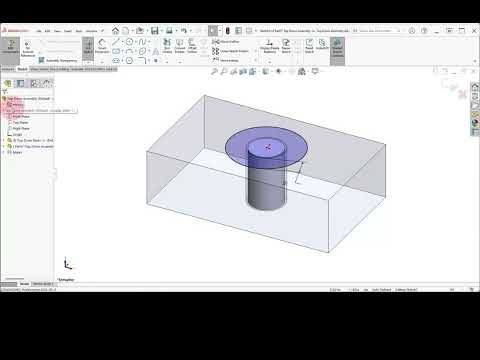Viewport: 480px width, 360px height.
Task: Select the Polygon sketch tool
Action: (x=130, y=61)
